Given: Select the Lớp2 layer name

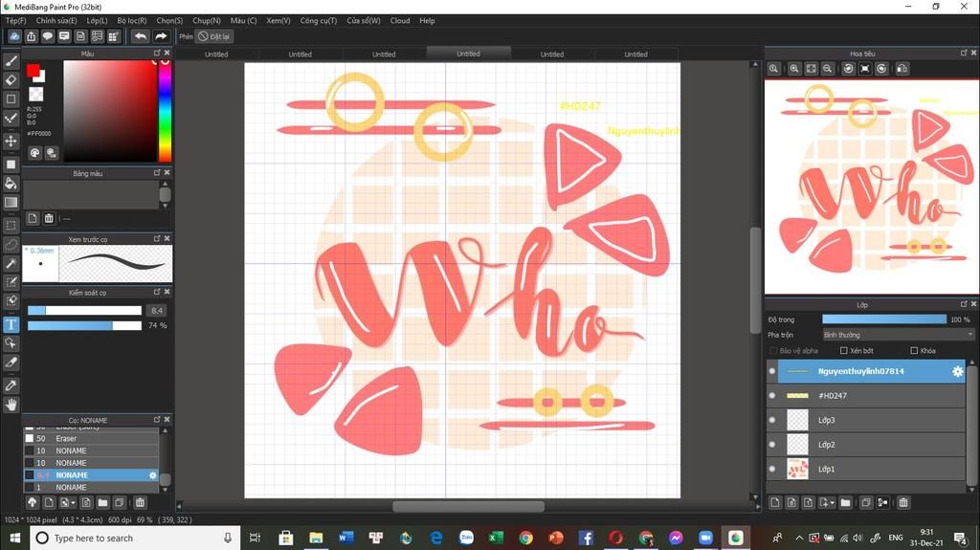Looking at the screenshot, I should click(x=826, y=445).
